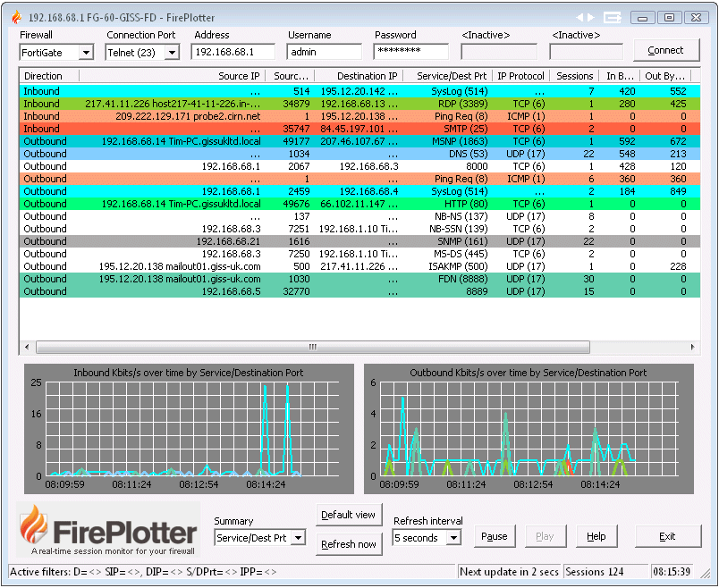Sort by the Source IP column header
Screen dimensions: 719x588
pyautogui.click(x=173, y=76)
